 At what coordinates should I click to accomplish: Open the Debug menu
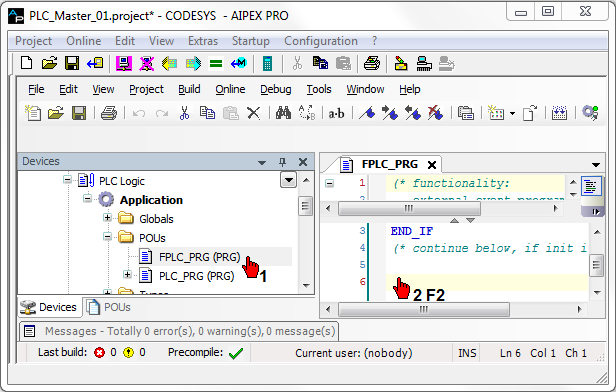(276, 89)
